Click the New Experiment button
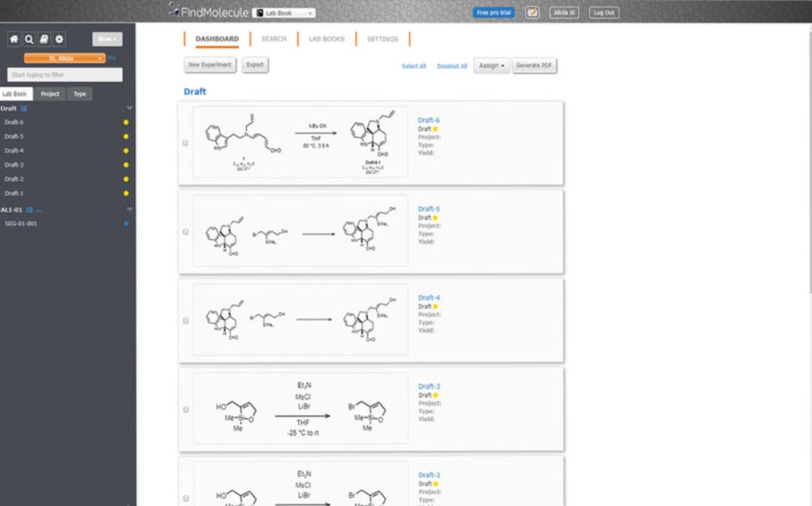 (x=211, y=64)
